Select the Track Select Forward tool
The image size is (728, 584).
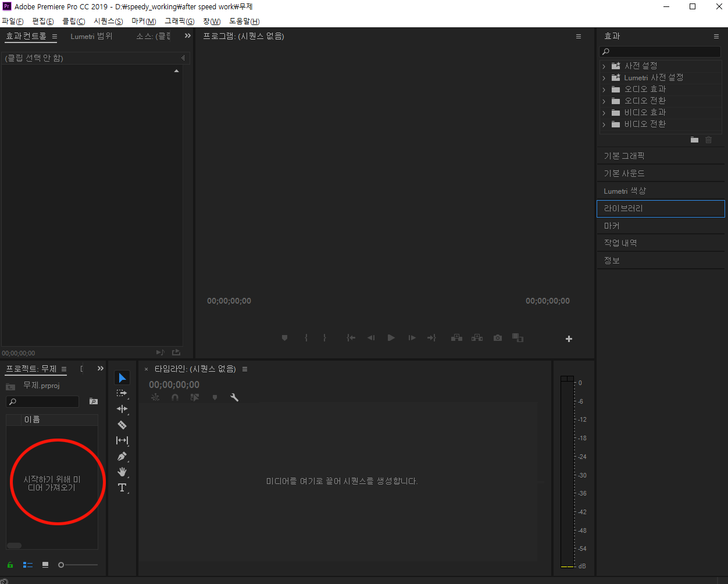(x=122, y=393)
